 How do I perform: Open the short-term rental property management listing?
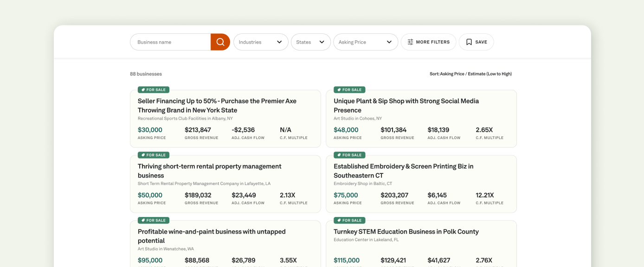click(x=209, y=171)
